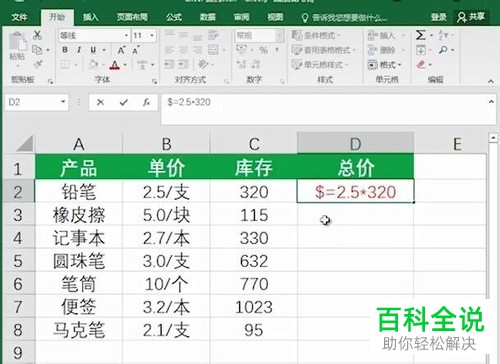Select column D header
Image resolution: width=500 pixels, height=364 pixels.
[355, 143]
